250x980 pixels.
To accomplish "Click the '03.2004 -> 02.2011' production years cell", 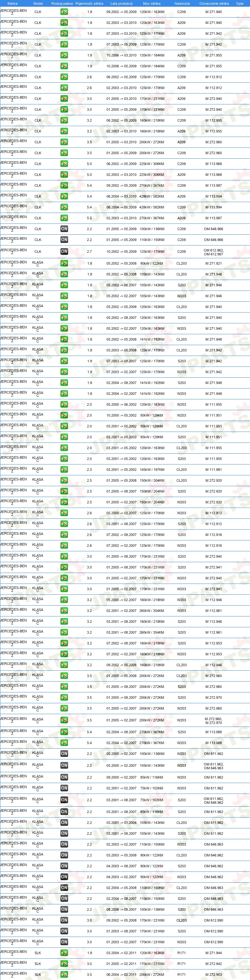I will [121, 953].
